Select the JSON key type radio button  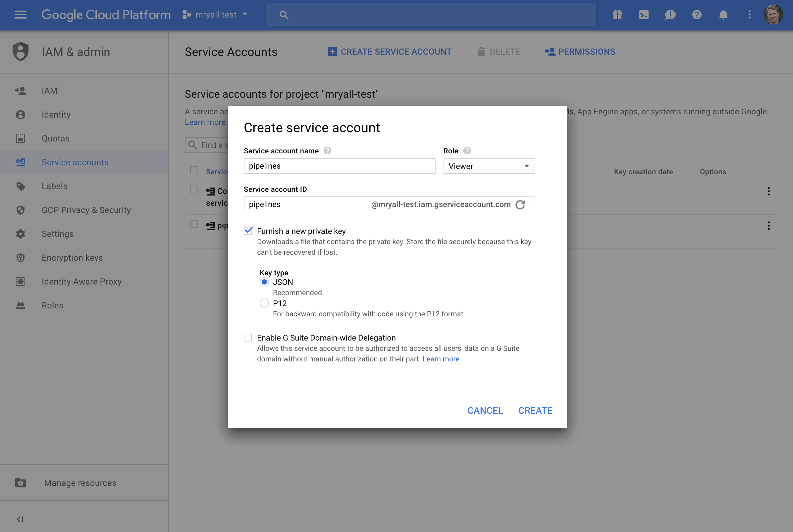tap(264, 282)
